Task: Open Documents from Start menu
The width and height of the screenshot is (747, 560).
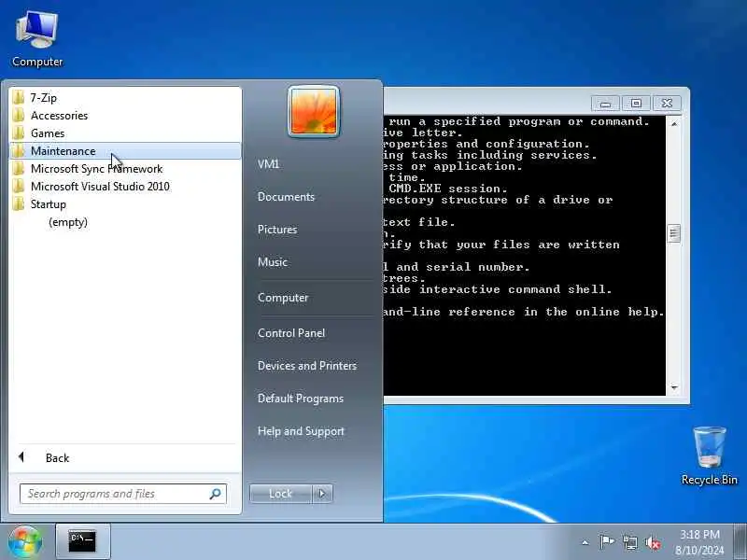Action: pyautogui.click(x=286, y=197)
